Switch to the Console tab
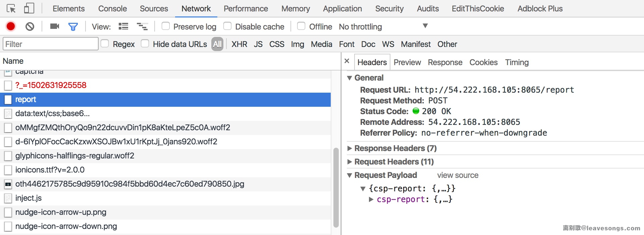This screenshot has height=235, width=644. click(112, 9)
